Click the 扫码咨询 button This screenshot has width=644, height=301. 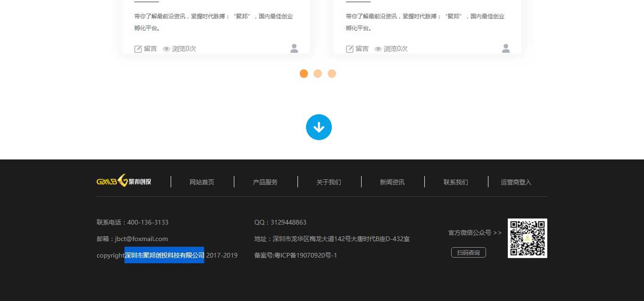click(x=468, y=252)
